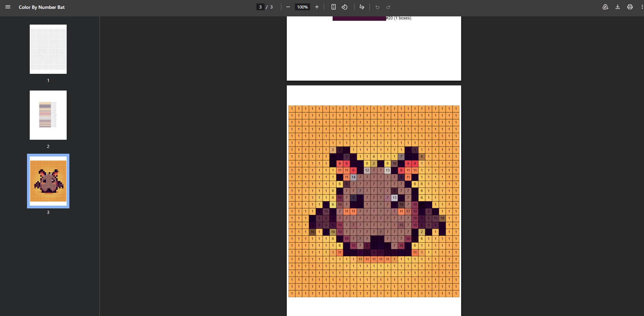Toggle the sidebar menu hamburger icon
Viewport: 644px width, 316px height.
tap(8, 7)
